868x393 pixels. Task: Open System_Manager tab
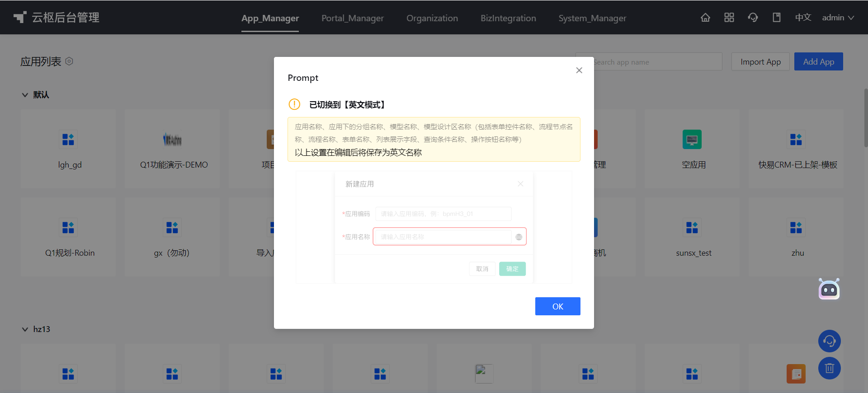(592, 18)
